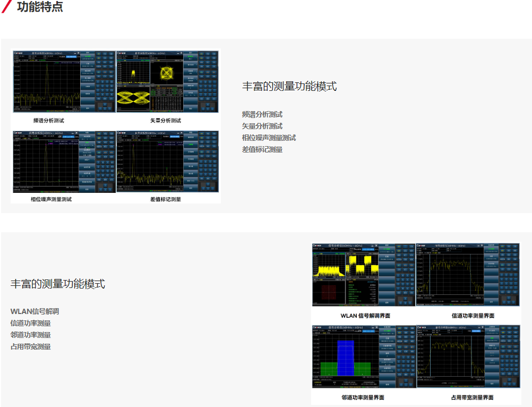The width and height of the screenshot is (532, 407).
Task: View the 信道功率测量界面 screenshot
Action: click(468, 274)
